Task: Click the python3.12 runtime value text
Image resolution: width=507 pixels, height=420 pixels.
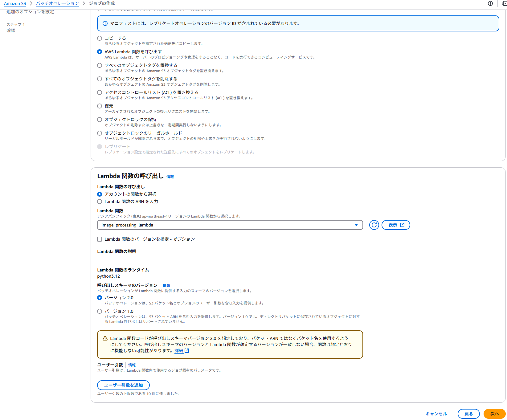Action: (108, 276)
